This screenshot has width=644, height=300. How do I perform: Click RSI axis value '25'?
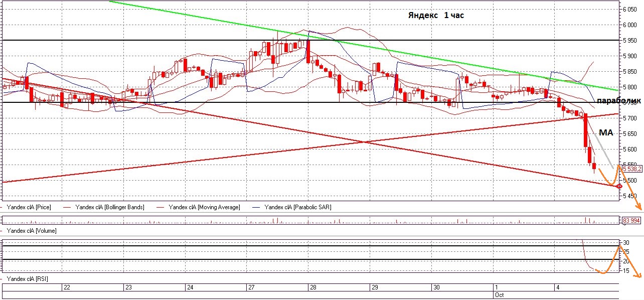625,252
